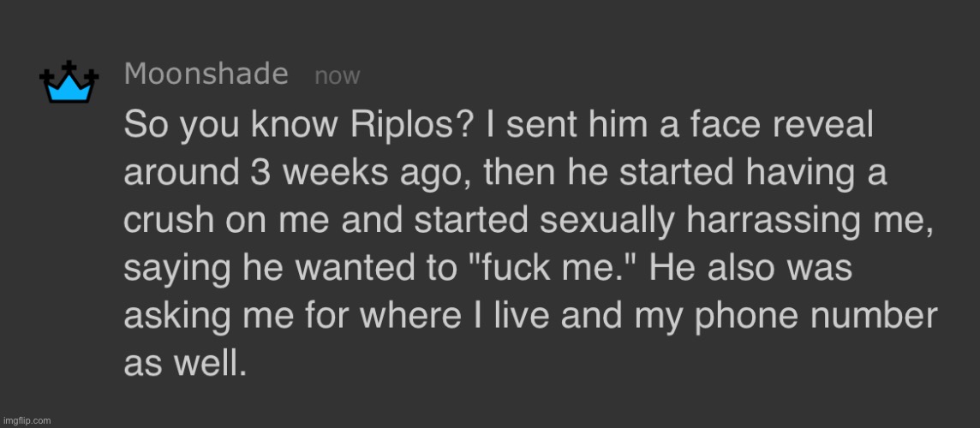Click the word "crush" in the message
This screenshot has height=428, width=980.
point(163,221)
